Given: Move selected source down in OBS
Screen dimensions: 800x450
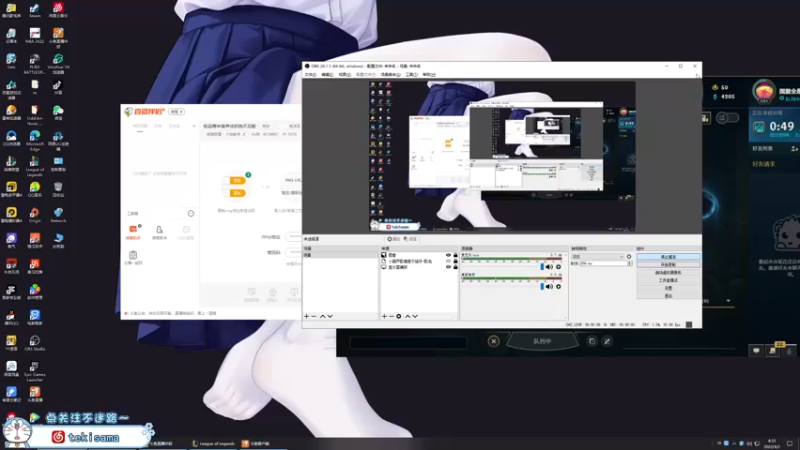Looking at the screenshot, I should click(x=415, y=316).
